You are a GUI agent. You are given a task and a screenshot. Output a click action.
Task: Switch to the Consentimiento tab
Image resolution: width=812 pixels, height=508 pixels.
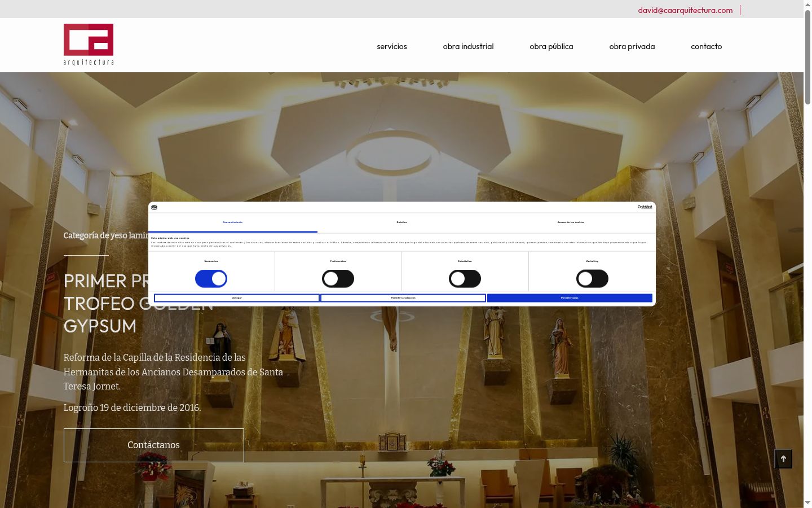point(232,222)
